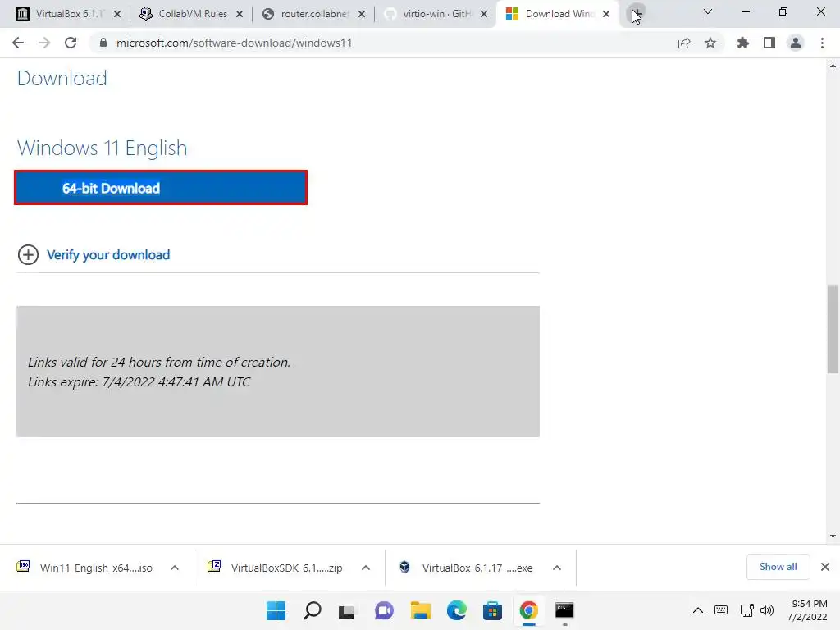This screenshot has height=630, width=840.
Task: Click the 64-bit Download button
Action: click(161, 188)
